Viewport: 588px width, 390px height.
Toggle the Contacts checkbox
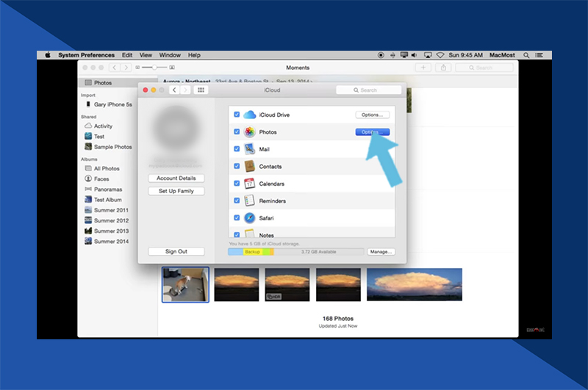coord(237,166)
